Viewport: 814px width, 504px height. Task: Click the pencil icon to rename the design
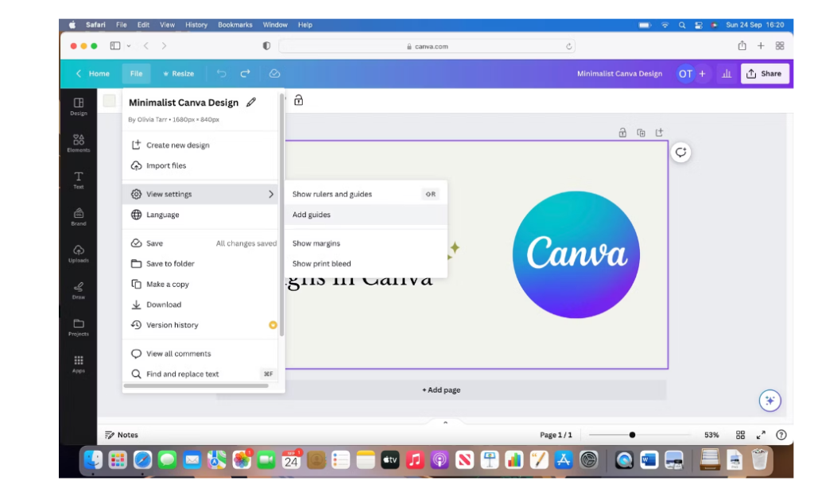[x=251, y=103]
